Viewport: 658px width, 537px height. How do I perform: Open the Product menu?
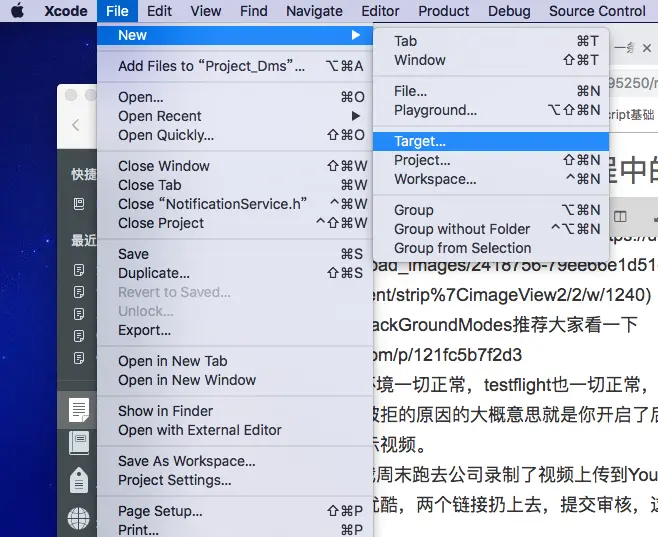point(444,11)
